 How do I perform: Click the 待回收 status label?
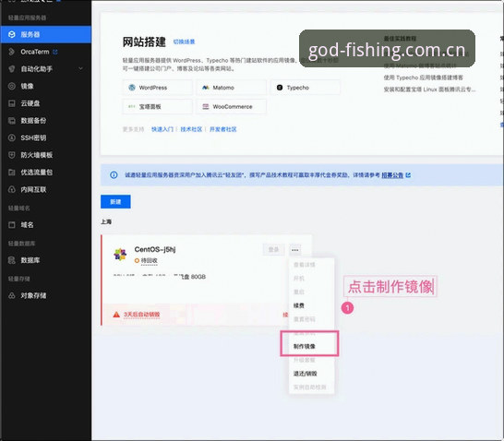(x=150, y=260)
